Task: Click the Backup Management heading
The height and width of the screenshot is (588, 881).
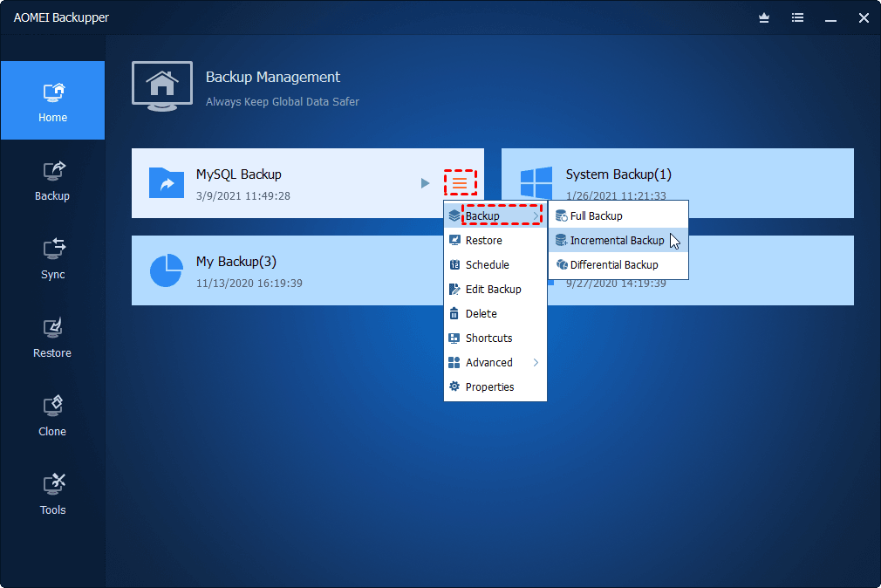Action: click(x=272, y=77)
